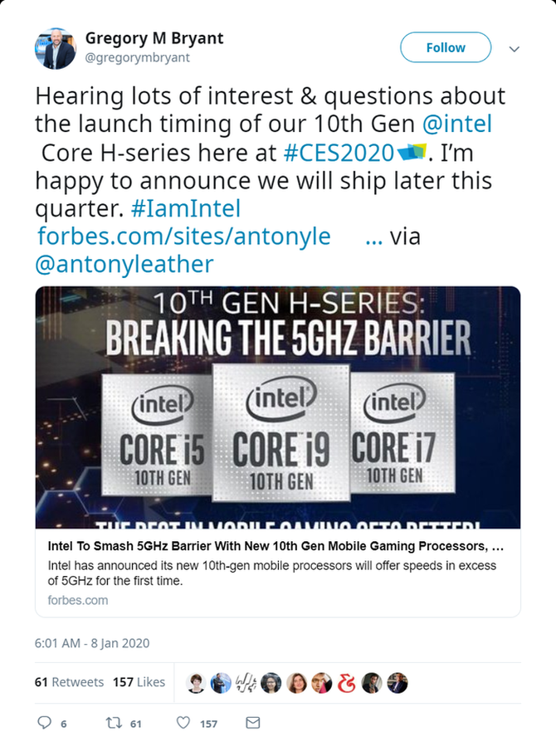Screen dimensions: 556x756
Task: Retweet this tweet using the arrows icon
Action: [x=114, y=723]
